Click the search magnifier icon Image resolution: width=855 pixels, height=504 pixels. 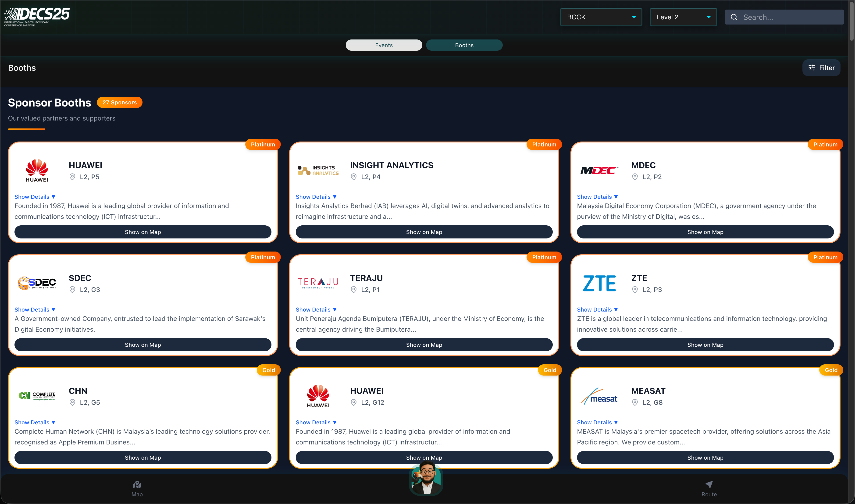click(x=734, y=17)
